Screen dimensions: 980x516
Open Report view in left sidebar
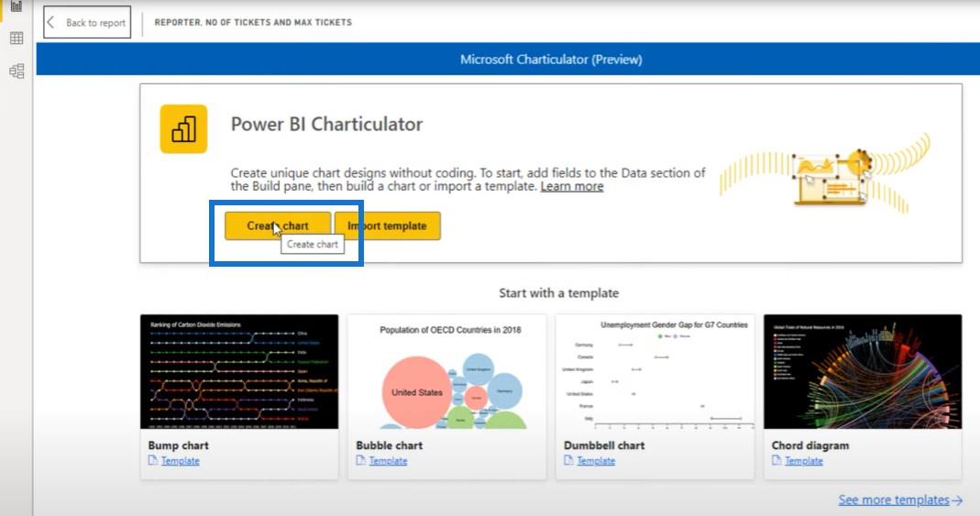pos(17,6)
